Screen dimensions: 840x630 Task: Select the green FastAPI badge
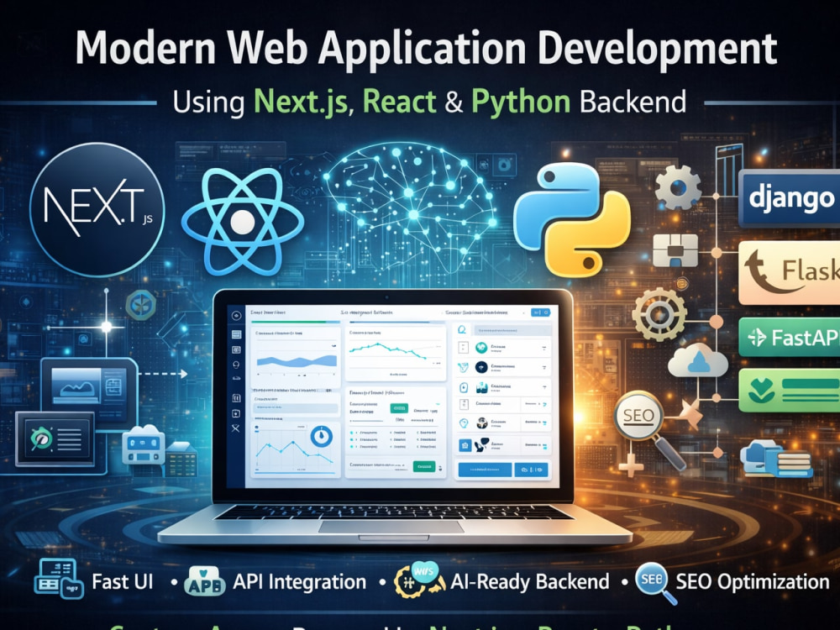click(789, 338)
